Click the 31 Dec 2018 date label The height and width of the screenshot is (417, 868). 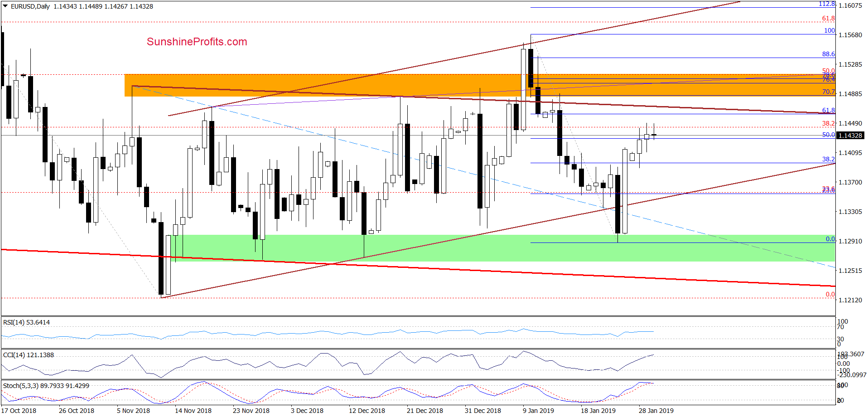(483, 411)
